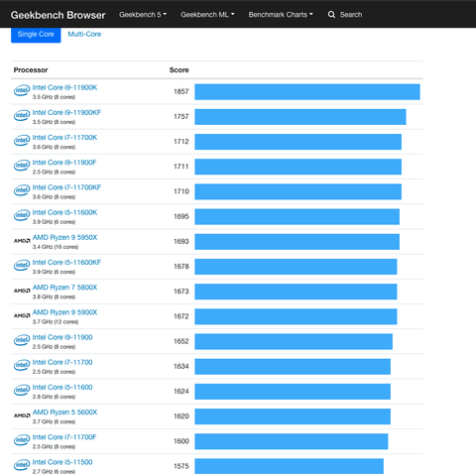Viewport: 476px width, 474px height.
Task: Click the score value 1600
Action: 181,441
